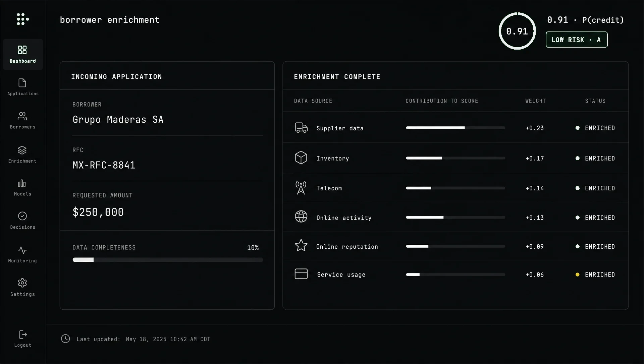644x364 pixels.
Task: Click the Decisions checkmark icon
Action: [x=22, y=216]
